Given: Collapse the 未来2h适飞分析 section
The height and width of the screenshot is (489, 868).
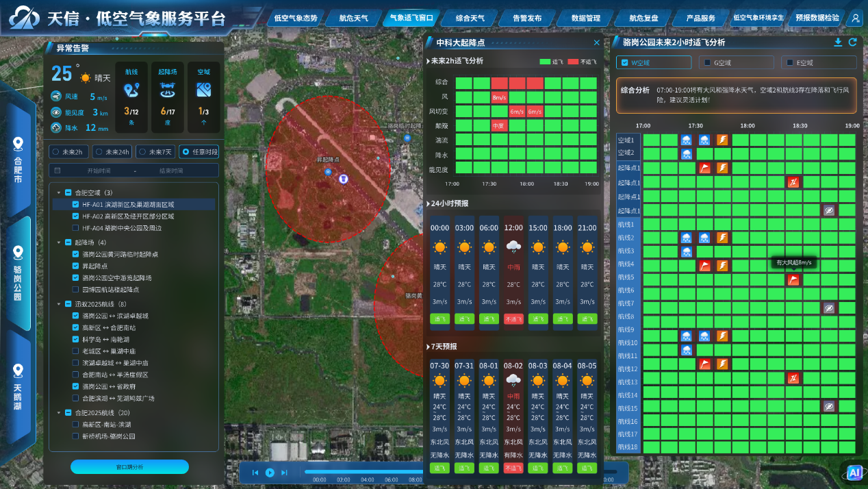Looking at the screenshot, I should (429, 61).
